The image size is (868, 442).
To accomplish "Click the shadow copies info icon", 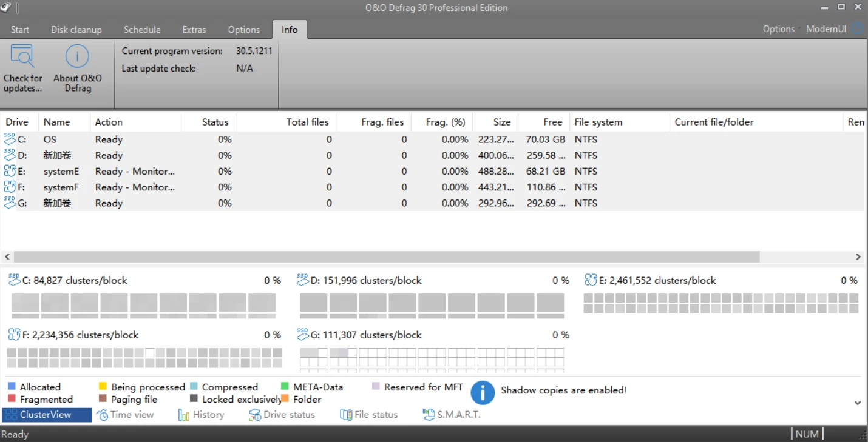I will point(483,392).
